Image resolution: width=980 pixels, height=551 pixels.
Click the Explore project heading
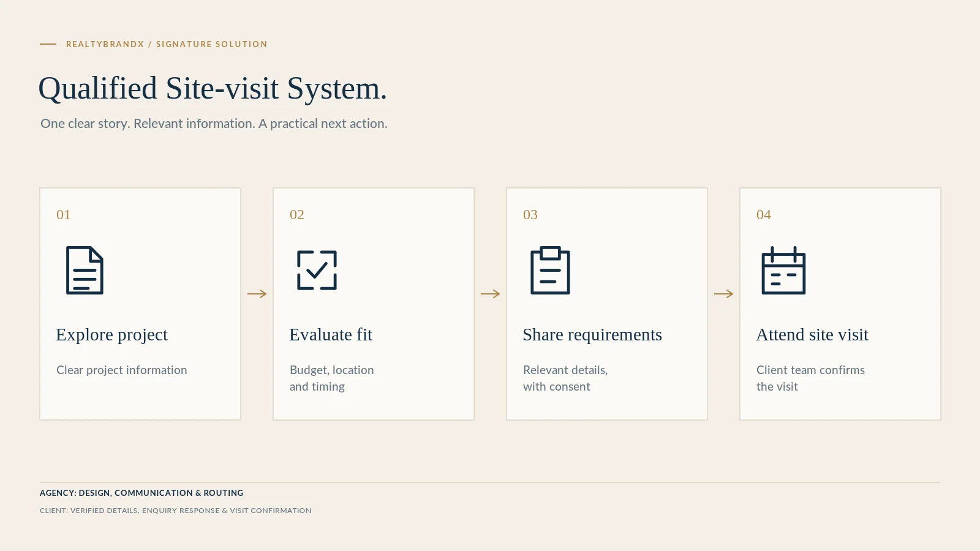pyautogui.click(x=111, y=335)
